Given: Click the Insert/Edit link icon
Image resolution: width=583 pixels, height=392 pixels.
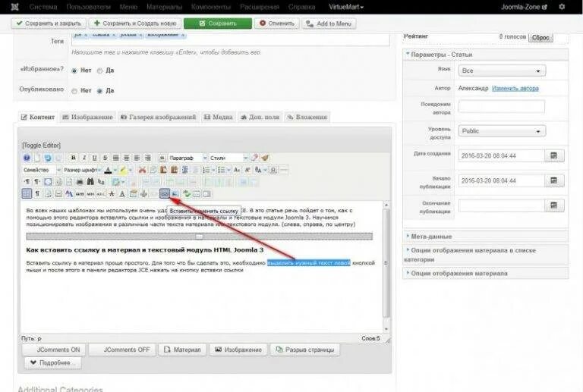Looking at the screenshot, I should tap(164, 194).
